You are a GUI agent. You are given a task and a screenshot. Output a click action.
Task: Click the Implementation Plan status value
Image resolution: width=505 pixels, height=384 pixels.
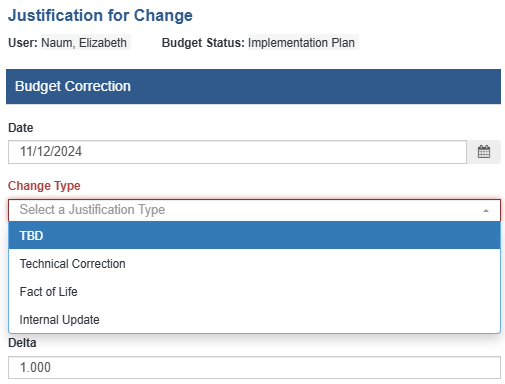pyautogui.click(x=301, y=43)
